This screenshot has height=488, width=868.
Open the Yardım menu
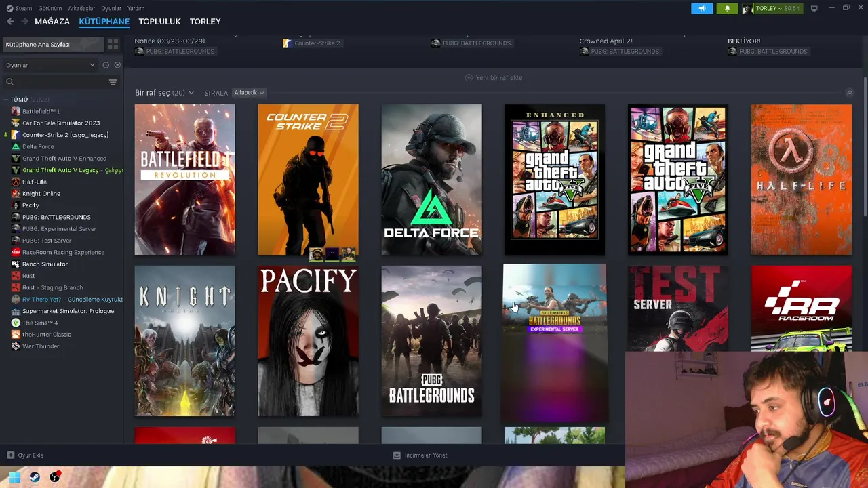tap(136, 8)
